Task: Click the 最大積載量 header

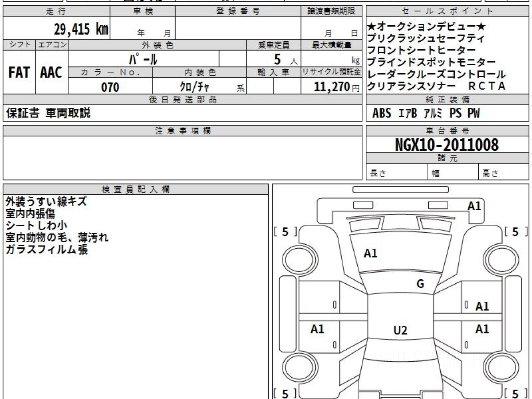Action: [x=331, y=45]
